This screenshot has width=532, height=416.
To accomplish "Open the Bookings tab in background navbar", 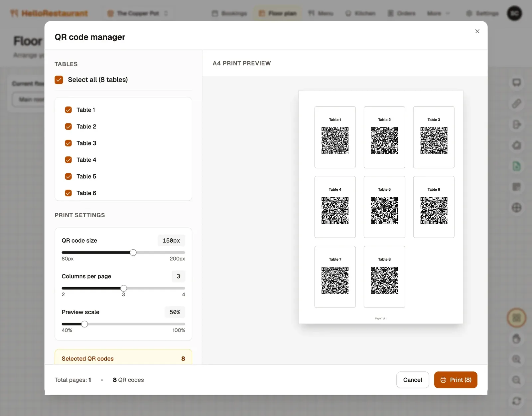I will [229, 13].
